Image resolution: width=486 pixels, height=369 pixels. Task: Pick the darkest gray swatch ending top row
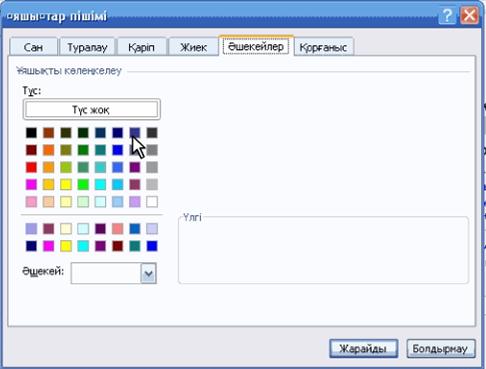152,133
